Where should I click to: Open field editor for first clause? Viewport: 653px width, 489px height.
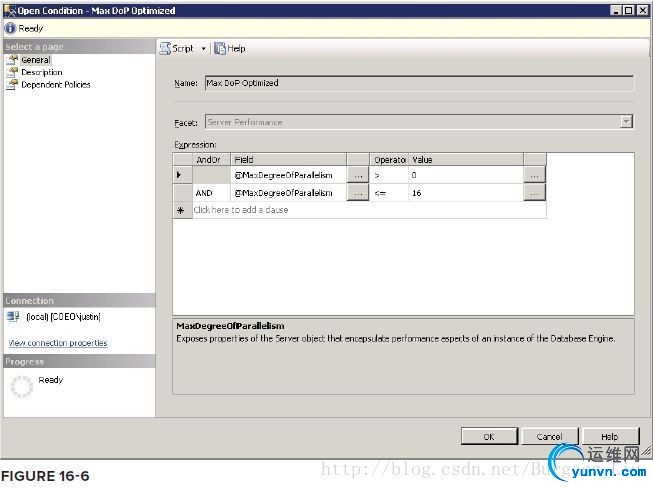coord(358,175)
